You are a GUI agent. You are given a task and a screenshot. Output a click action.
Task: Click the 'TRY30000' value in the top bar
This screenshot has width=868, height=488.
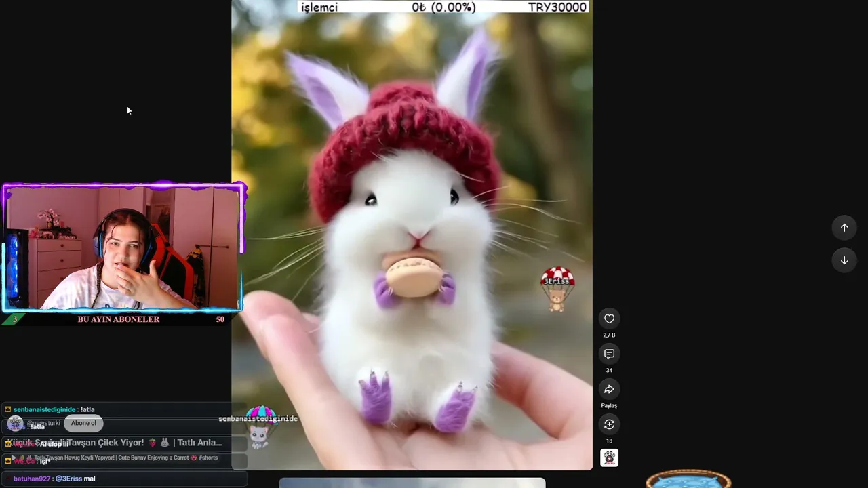coord(557,7)
